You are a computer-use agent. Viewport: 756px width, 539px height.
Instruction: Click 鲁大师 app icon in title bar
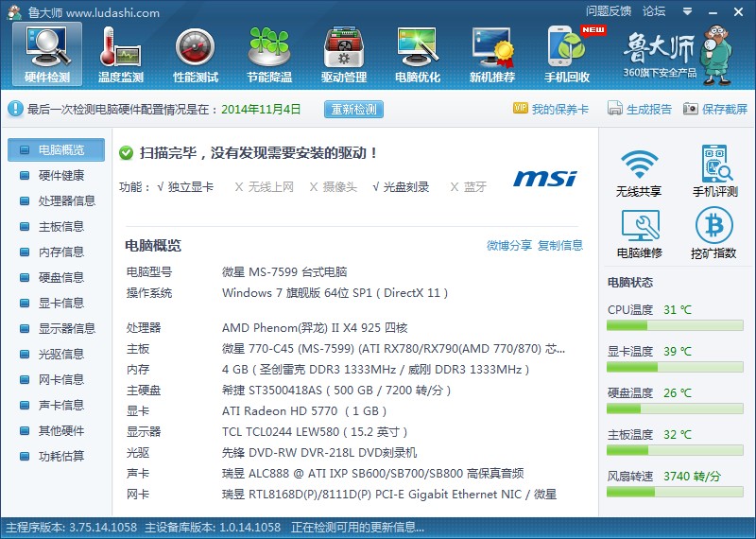[15, 12]
